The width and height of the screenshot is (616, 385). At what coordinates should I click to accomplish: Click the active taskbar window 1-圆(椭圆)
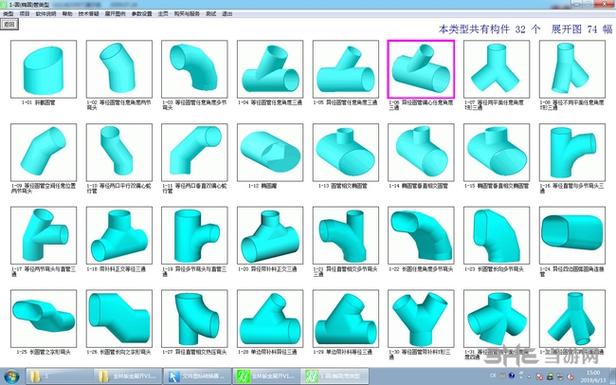pos(334,376)
